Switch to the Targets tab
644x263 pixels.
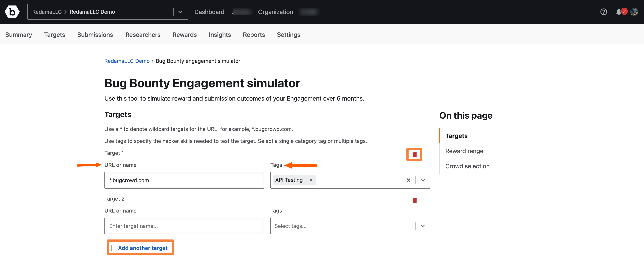tap(54, 35)
